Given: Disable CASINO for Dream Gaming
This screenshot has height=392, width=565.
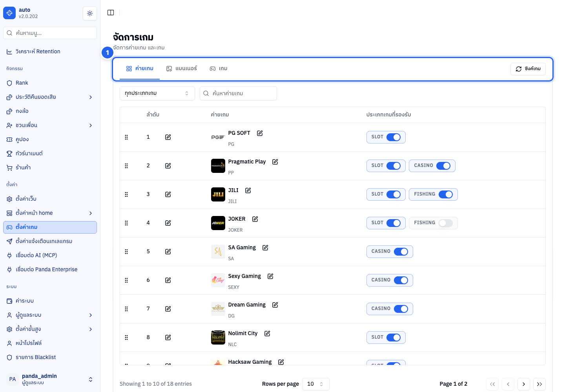Looking at the screenshot, I should pyautogui.click(x=401, y=309).
